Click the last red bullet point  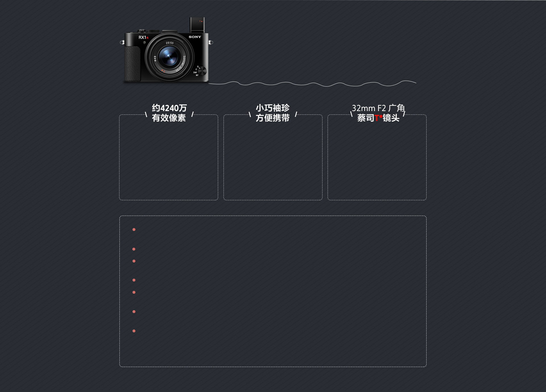pos(134,331)
